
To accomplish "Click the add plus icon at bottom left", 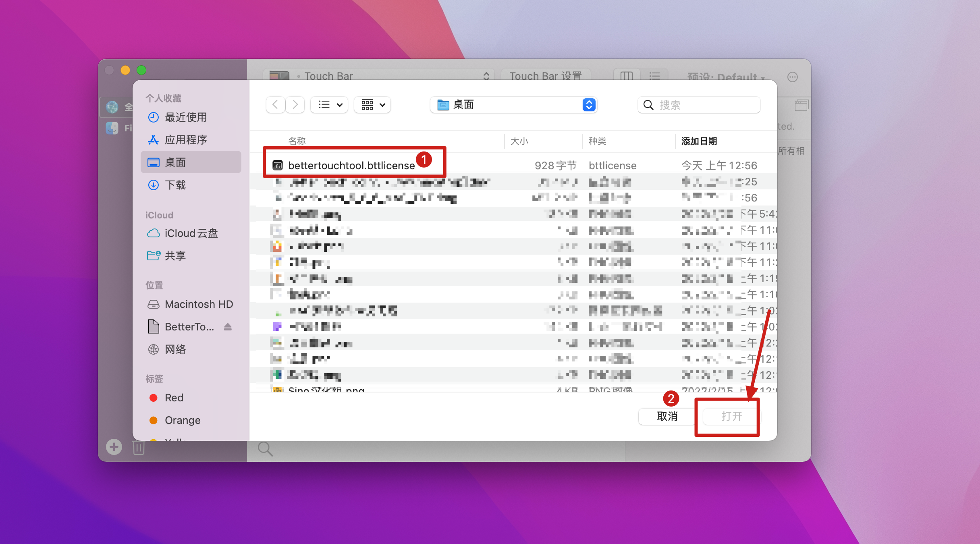I will point(114,446).
